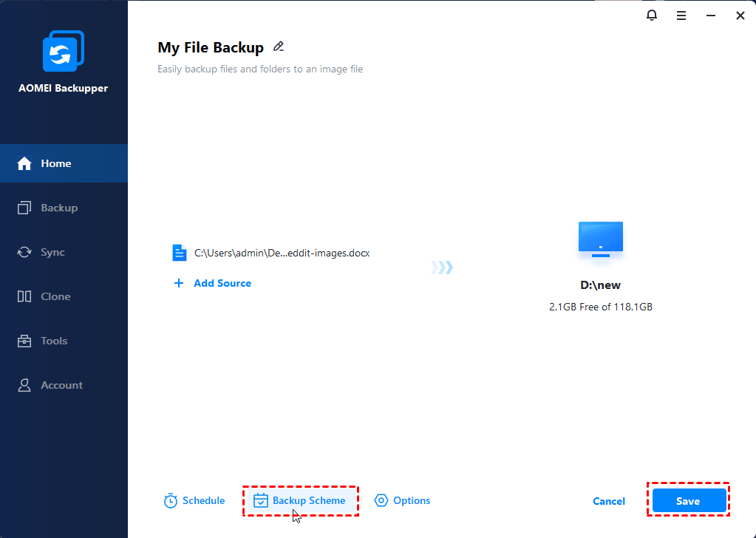Open the Backup Scheme settings
The width and height of the screenshot is (756, 538).
pyautogui.click(x=300, y=501)
